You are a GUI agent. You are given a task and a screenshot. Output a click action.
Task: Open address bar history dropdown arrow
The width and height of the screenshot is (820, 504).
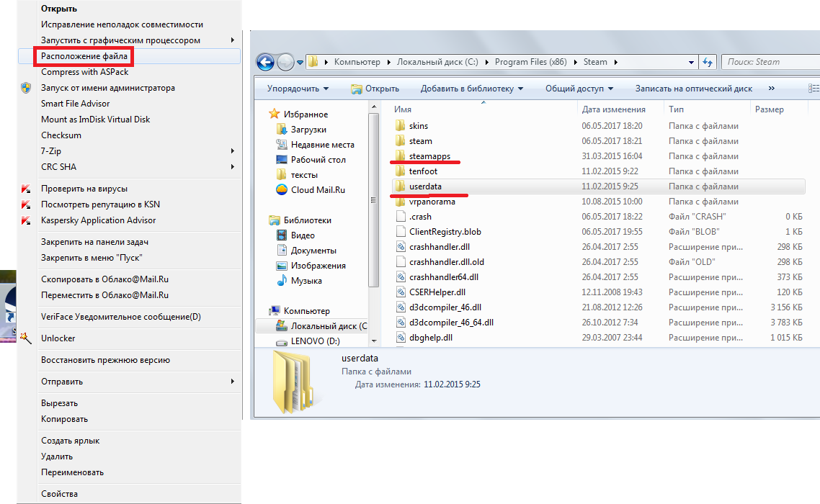[691, 62]
